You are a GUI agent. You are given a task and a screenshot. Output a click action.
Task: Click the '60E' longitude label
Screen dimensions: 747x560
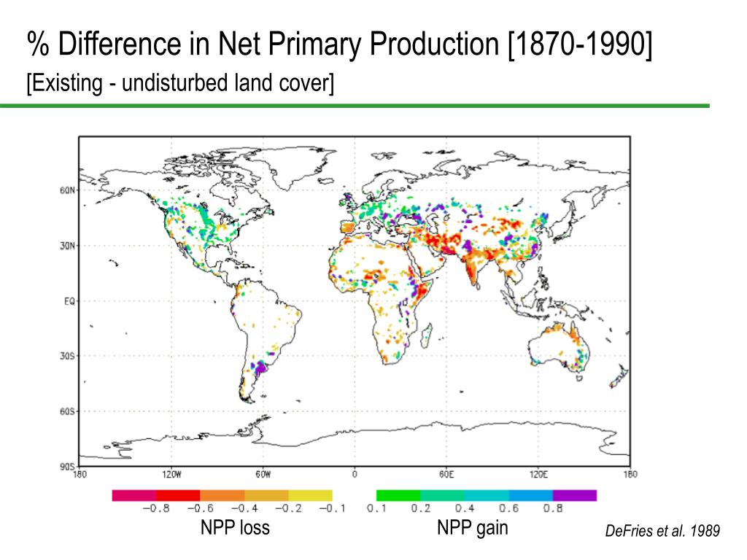tap(446, 474)
